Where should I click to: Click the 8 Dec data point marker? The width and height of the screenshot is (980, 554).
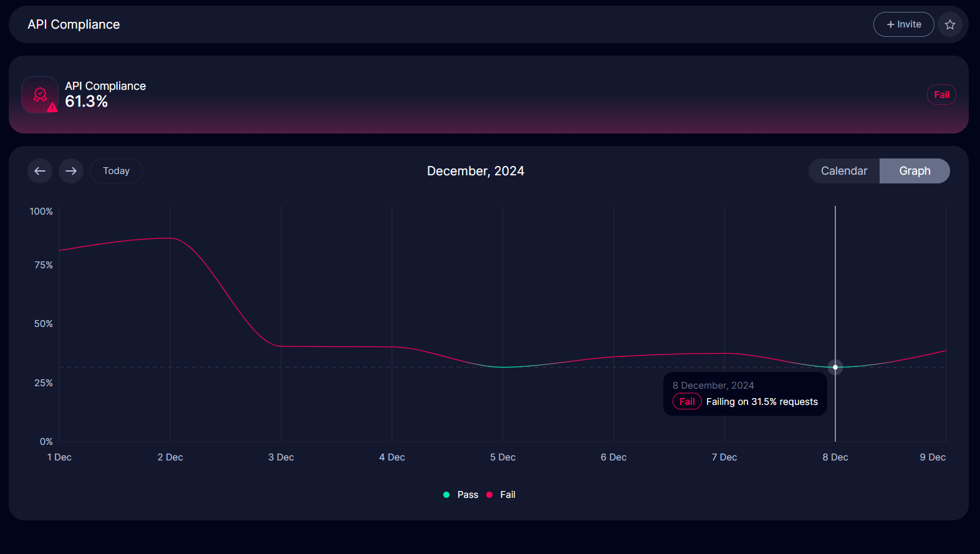point(835,367)
